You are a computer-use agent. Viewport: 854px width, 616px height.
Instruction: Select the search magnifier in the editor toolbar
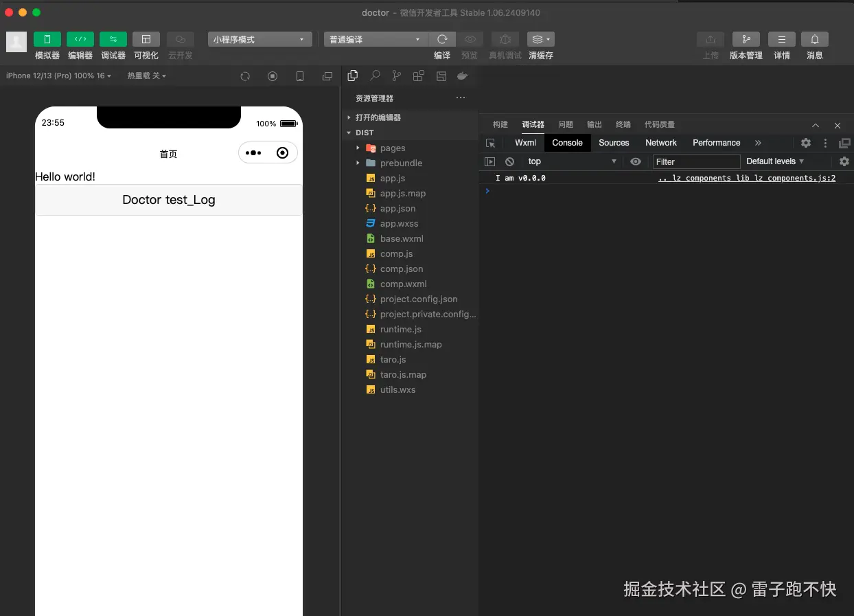(x=375, y=76)
